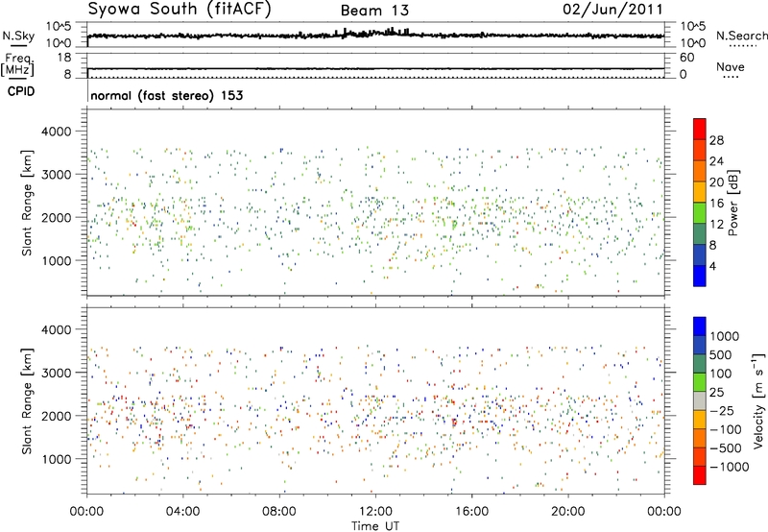Click the "28" tick on Power colorbar
The width and height of the screenshot is (768, 532).
point(716,140)
